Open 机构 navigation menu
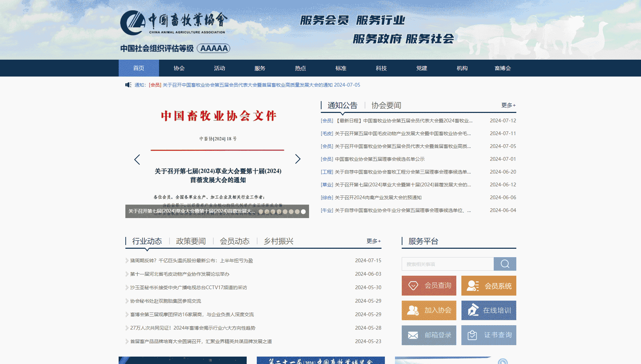 462,68
